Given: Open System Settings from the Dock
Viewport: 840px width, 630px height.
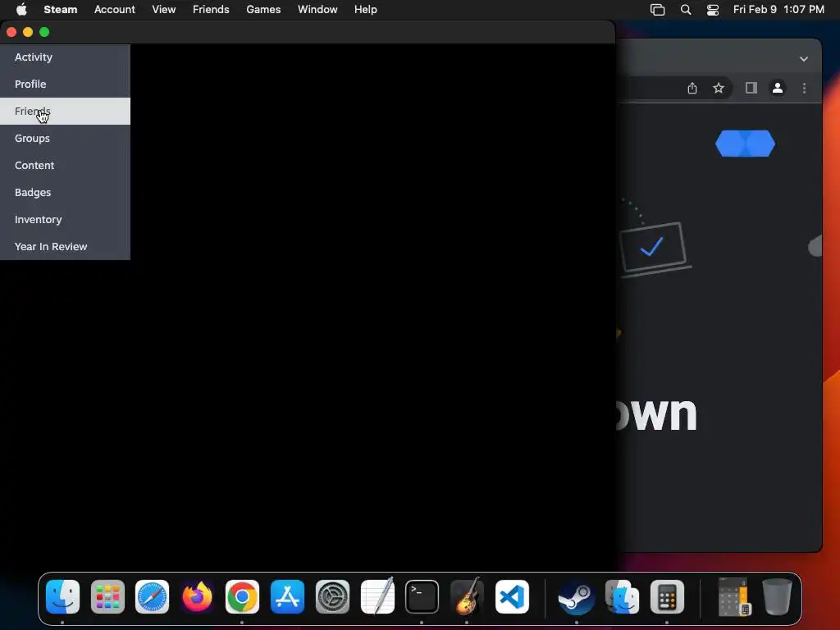Looking at the screenshot, I should [x=332, y=597].
